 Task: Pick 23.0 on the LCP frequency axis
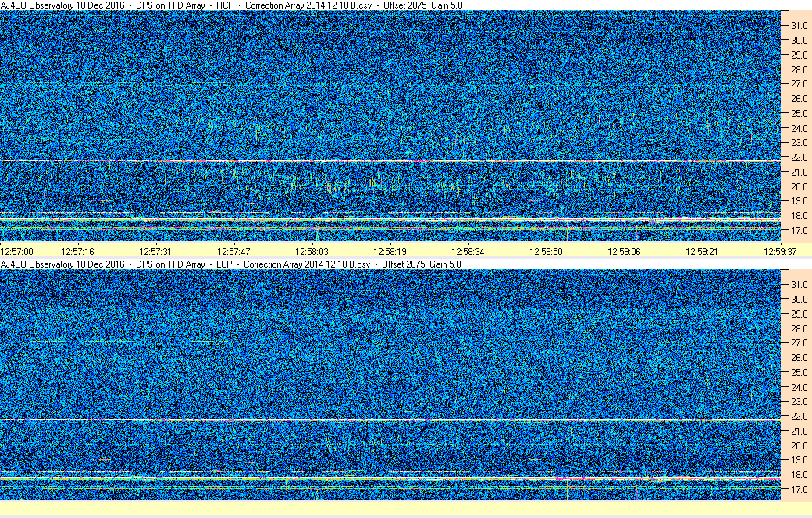pyautogui.click(x=799, y=401)
